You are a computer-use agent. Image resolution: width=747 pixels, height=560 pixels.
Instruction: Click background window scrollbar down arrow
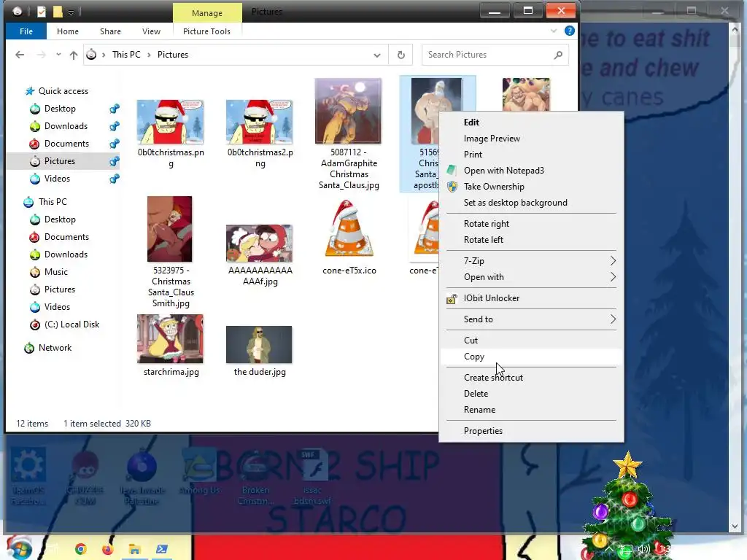pyautogui.click(x=734, y=526)
